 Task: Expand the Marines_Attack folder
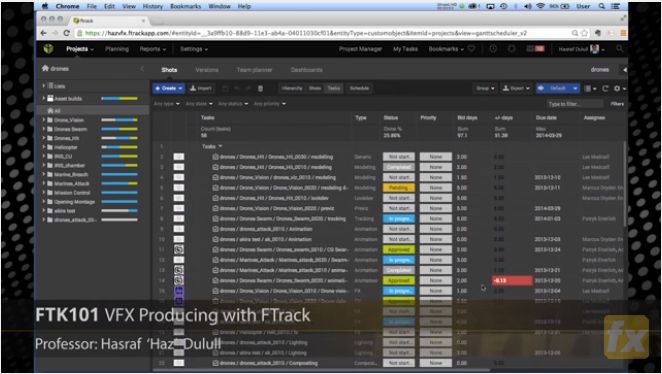click(44, 184)
